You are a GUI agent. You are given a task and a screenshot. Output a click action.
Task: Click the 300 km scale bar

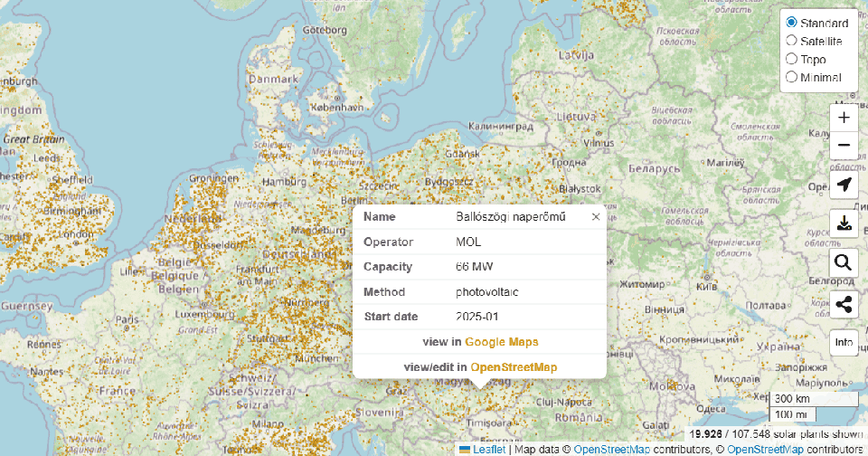point(814,398)
